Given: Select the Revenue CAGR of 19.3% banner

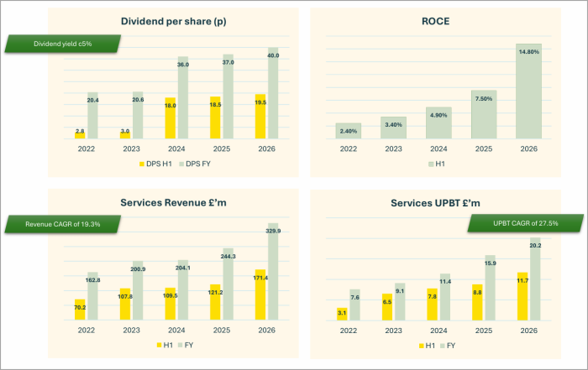Looking at the screenshot, I should pyautogui.click(x=63, y=224).
